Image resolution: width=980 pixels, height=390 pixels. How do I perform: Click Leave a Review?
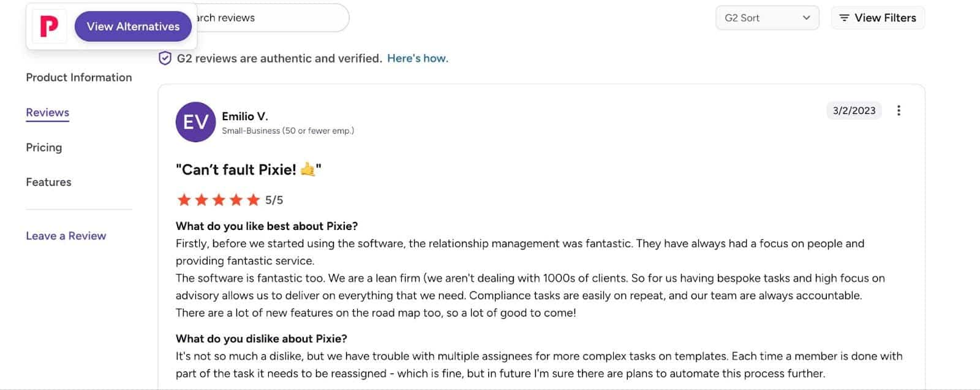[x=66, y=235]
